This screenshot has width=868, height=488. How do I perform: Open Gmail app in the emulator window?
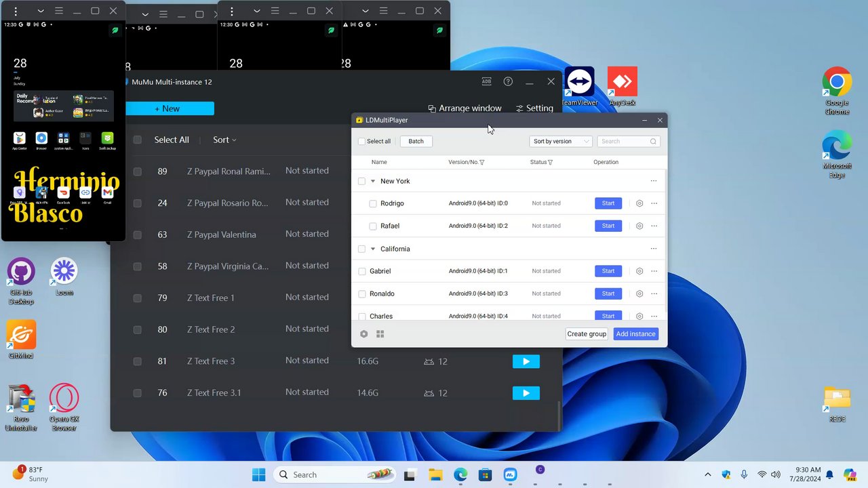click(107, 195)
